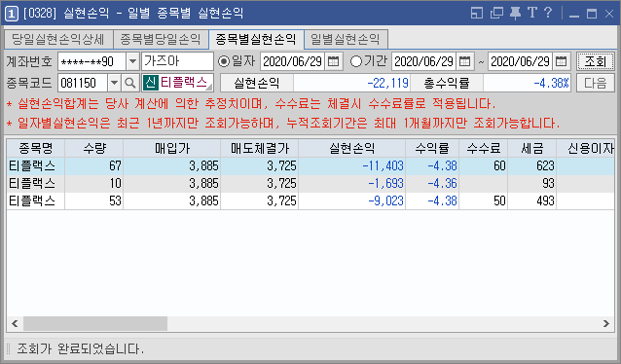Click scrollbar left arrow
Viewport: 621px width, 364px height.
[15, 323]
